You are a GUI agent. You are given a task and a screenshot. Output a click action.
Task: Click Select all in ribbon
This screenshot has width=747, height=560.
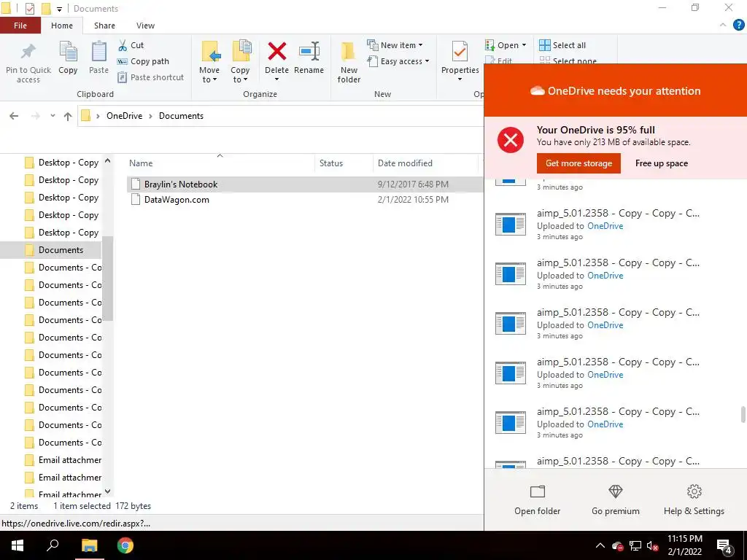562,45
